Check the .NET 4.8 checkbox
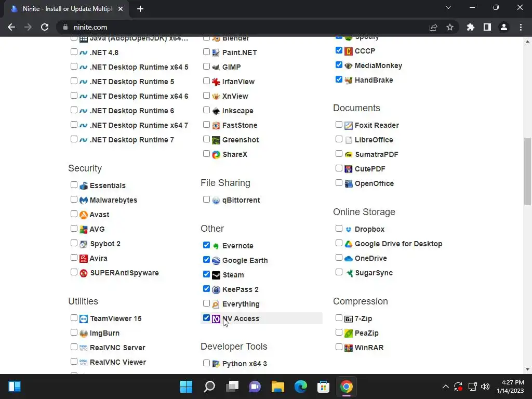This screenshot has height=399, width=532. (x=74, y=52)
